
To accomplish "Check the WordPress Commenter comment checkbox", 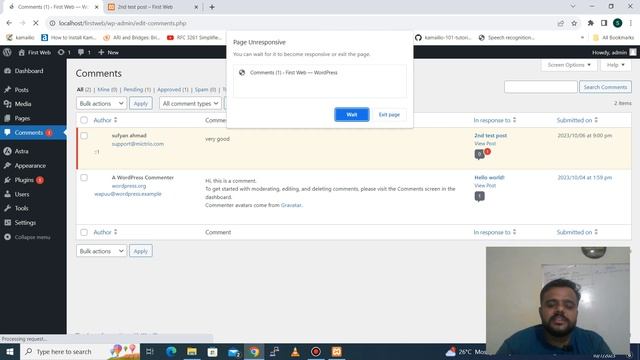I will (x=84, y=178).
